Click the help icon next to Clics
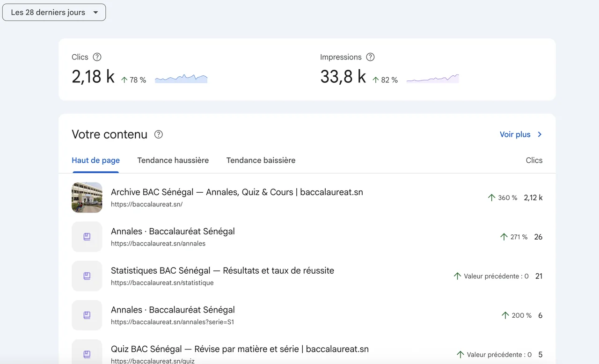This screenshot has width=599, height=364. click(x=97, y=57)
